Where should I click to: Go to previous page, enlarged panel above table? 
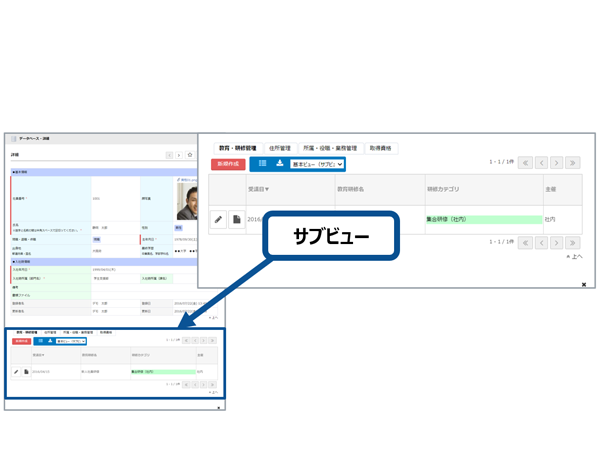541,163
